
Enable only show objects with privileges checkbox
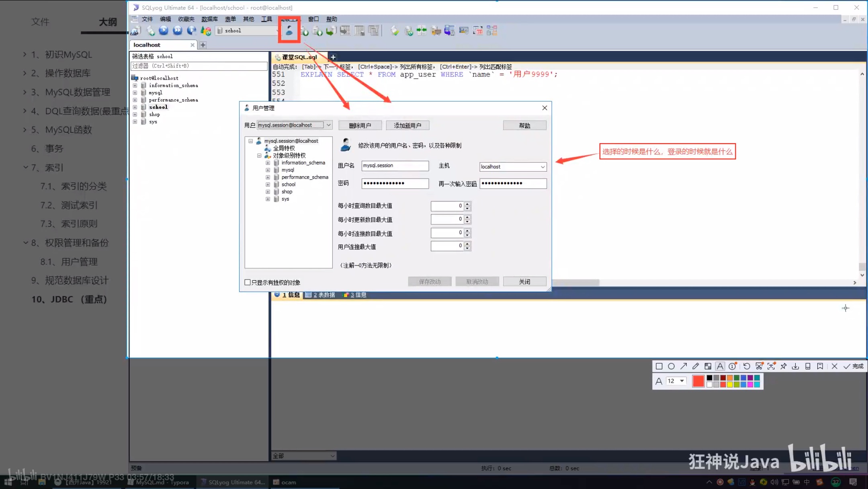[248, 282]
